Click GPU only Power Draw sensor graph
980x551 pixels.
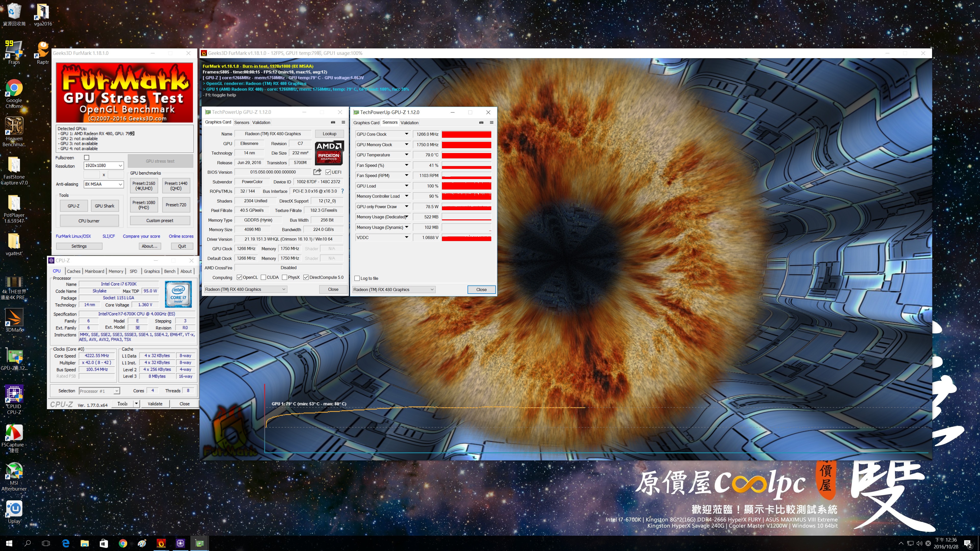pos(467,206)
